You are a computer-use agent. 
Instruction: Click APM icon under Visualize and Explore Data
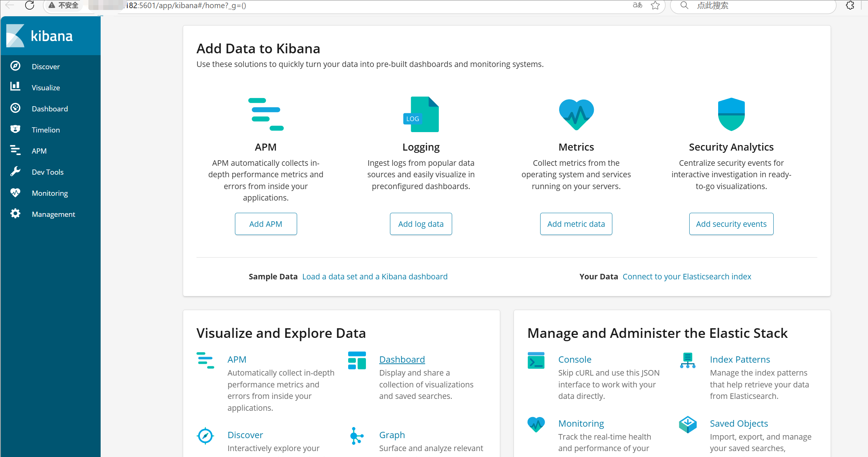pyautogui.click(x=205, y=360)
